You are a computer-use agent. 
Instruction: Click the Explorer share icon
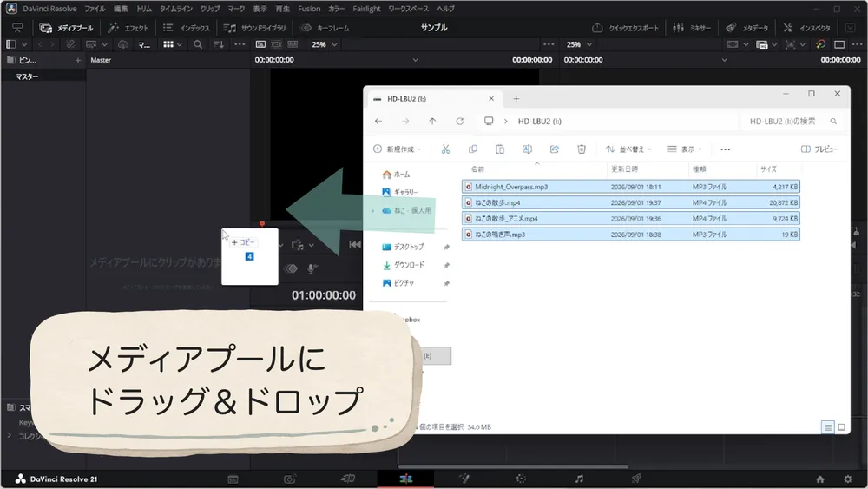point(554,149)
